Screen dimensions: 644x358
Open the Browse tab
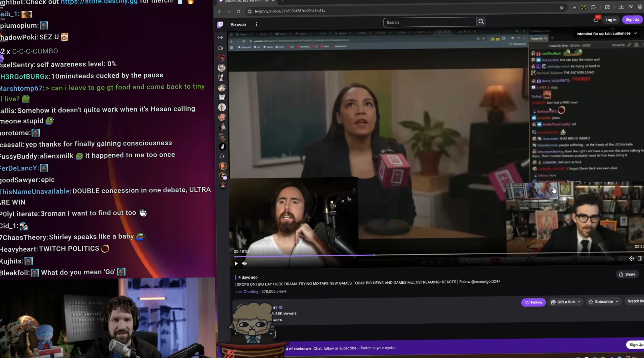238,25
